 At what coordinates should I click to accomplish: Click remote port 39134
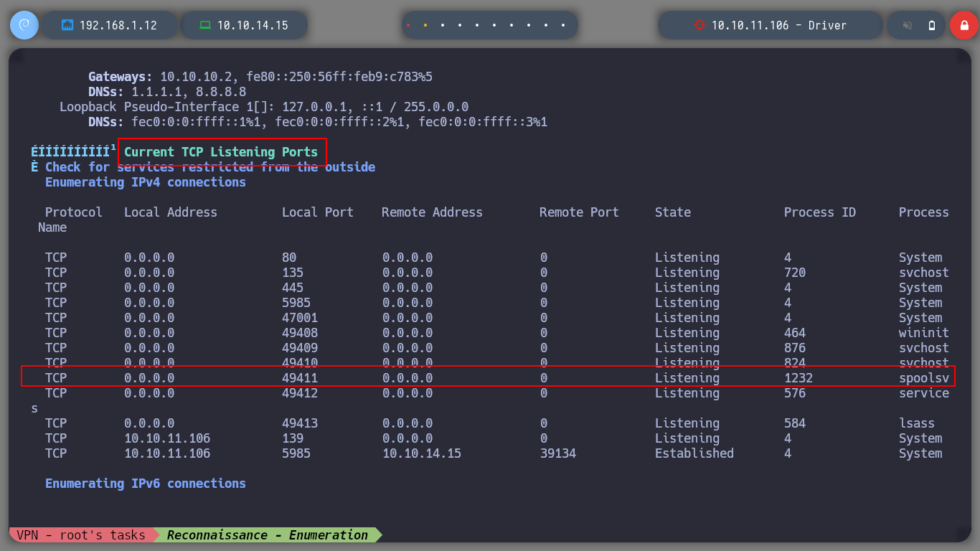[558, 453]
